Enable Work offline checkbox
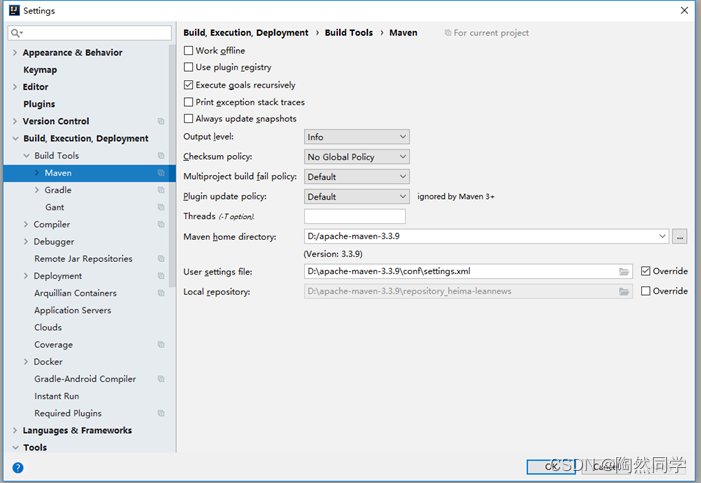The image size is (702, 483). click(x=188, y=51)
